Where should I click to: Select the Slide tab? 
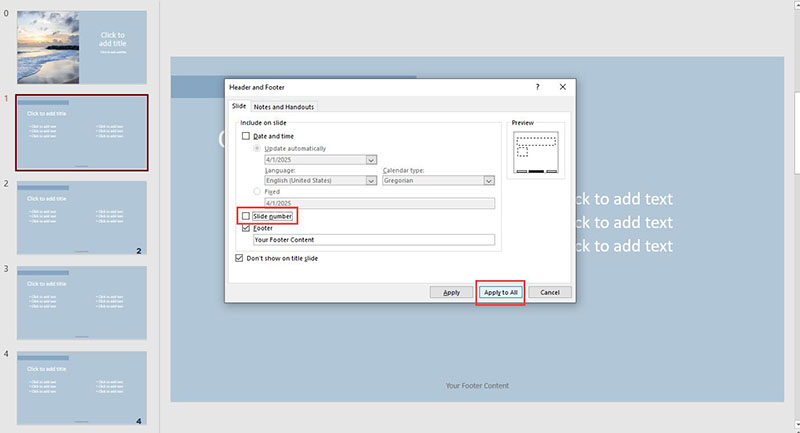click(x=239, y=106)
